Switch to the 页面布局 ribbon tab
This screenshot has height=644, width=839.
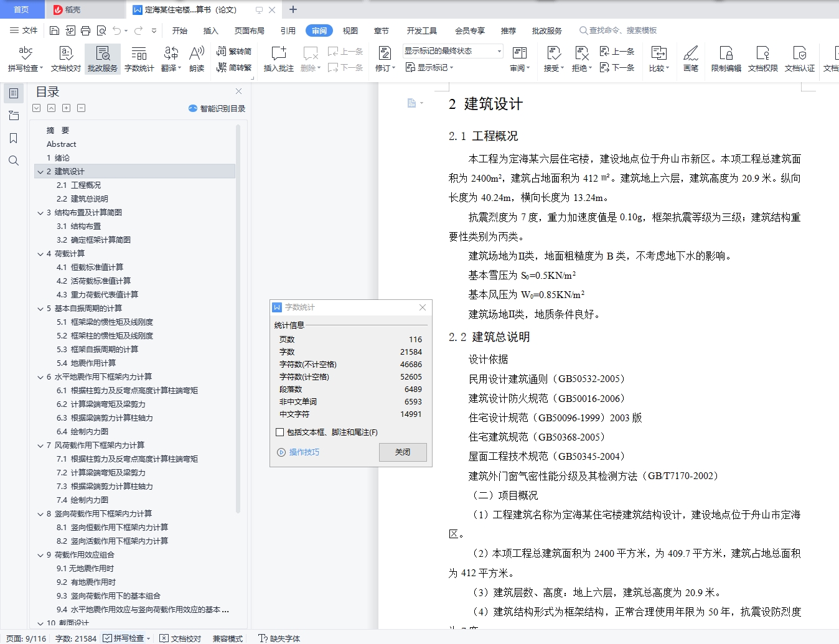click(250, 30)
